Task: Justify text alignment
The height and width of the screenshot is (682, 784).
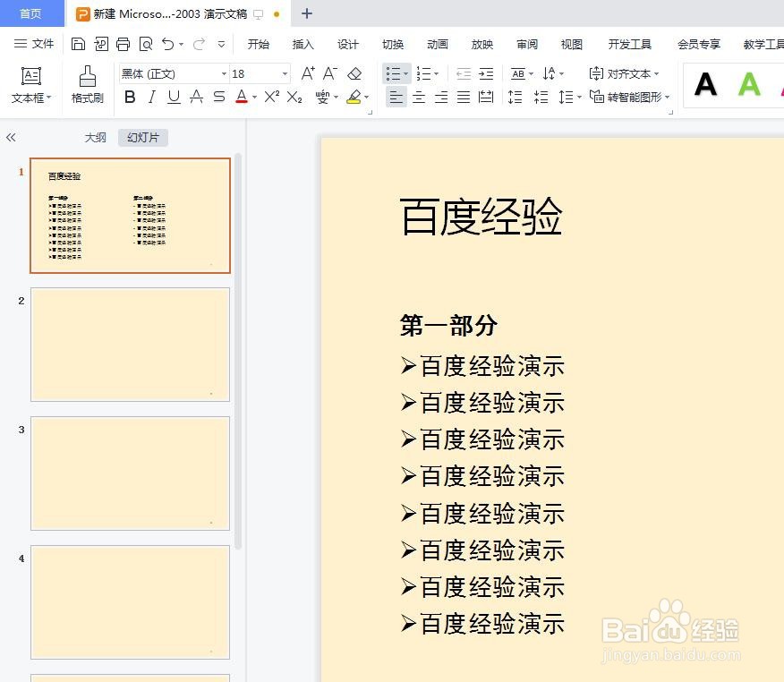Action: pyautogui.click(x=464, y=97)
